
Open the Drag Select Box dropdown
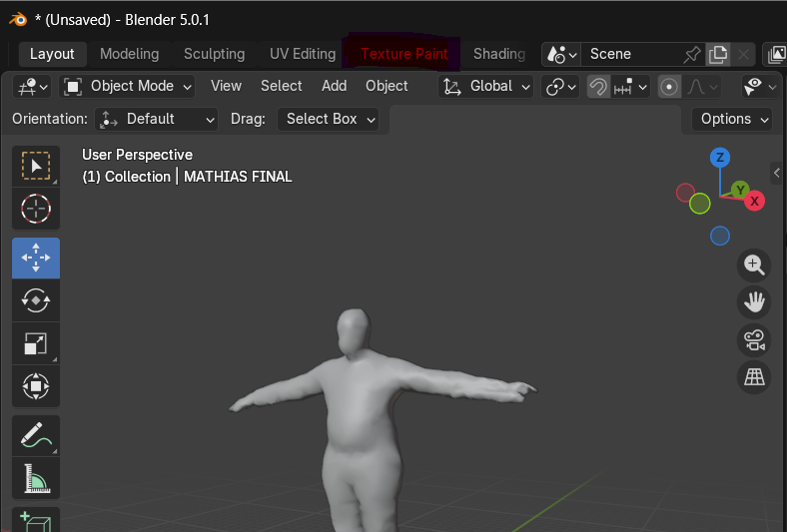pos(329,120)
